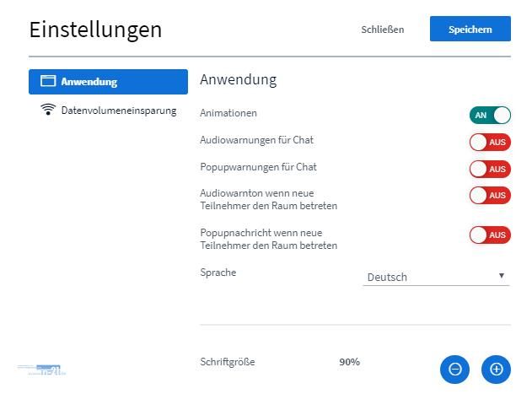Toggle Popupnachricht for new participants joining
Viewport: 532px width, 394px height.
pos(490,235)
